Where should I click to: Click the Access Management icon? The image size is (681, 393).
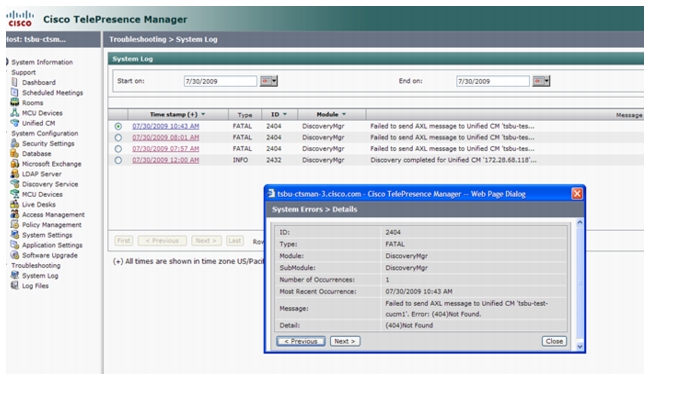(15, 215)
